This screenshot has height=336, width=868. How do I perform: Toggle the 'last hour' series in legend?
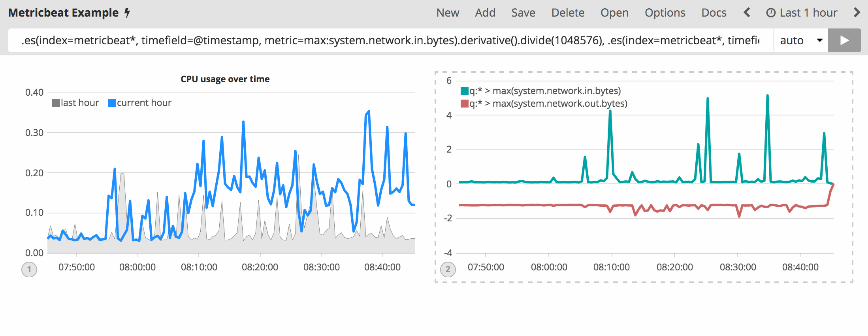(x=75, y=103)
